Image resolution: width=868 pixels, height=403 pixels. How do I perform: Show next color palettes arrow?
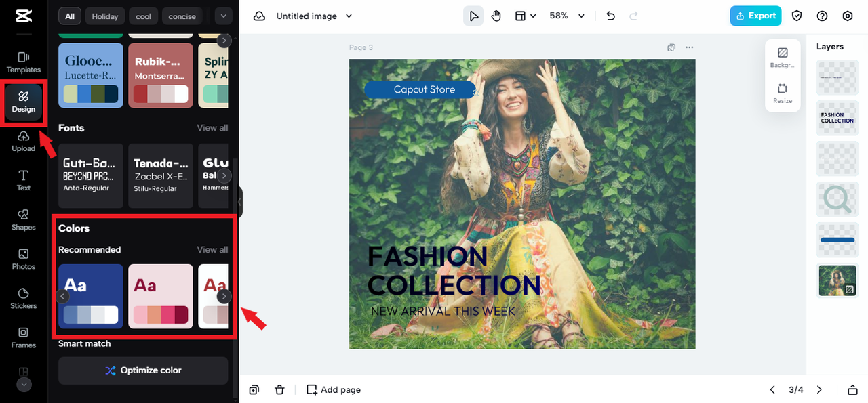click(224, 297)
